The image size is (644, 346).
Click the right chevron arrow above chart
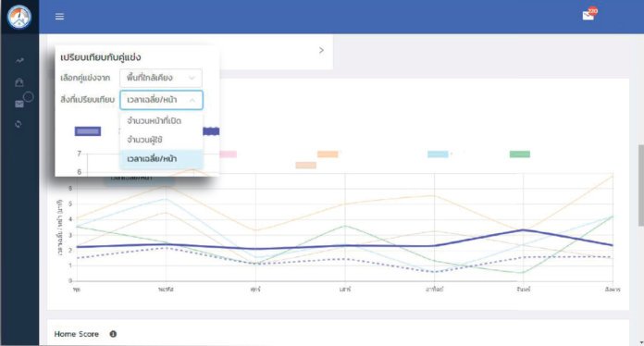pyautogui.click(x=321, y=50)
